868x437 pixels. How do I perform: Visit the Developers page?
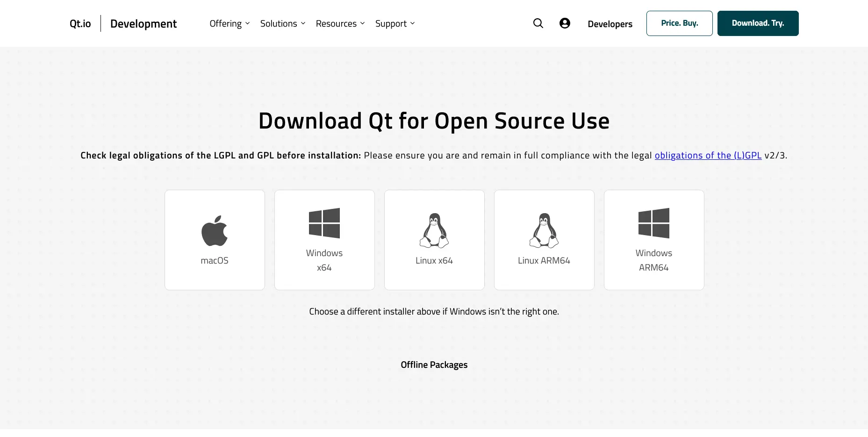pos(610,24)
